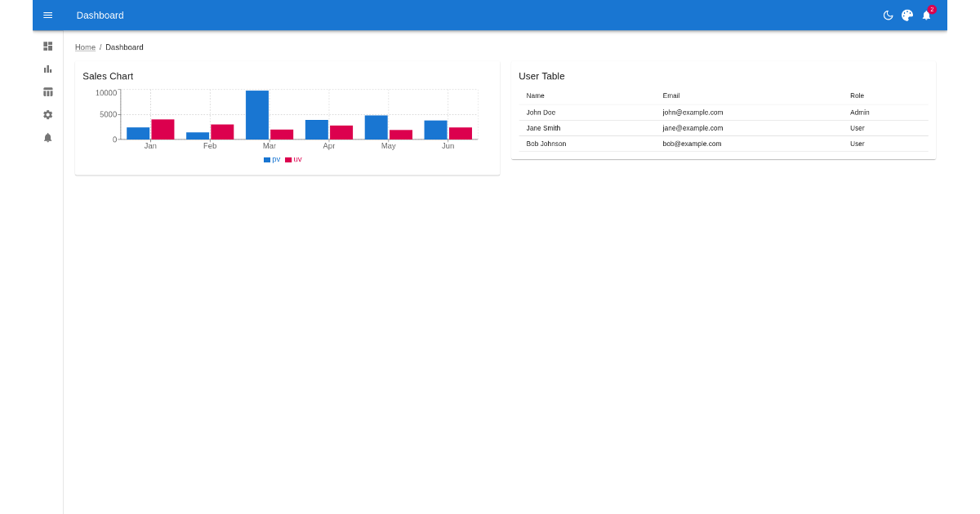Open the settings gear in sidebar
The image size is (980, 514).
[x=48, y=115]
